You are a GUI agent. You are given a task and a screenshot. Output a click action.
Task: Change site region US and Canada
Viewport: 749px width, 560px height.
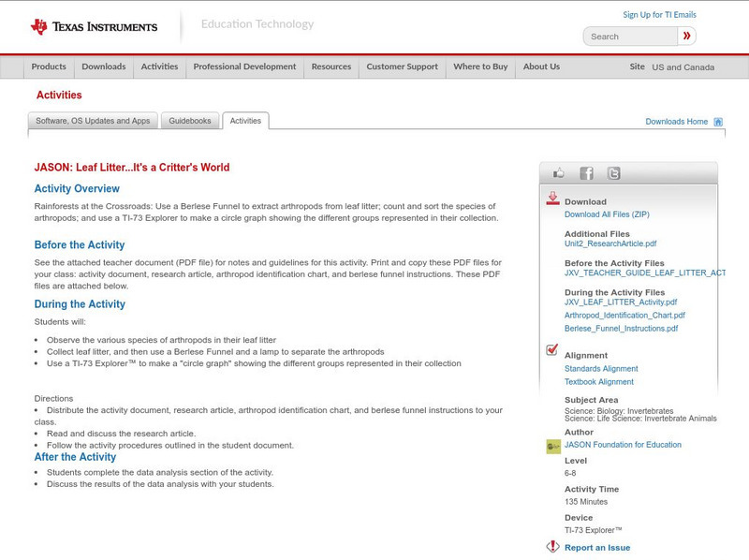pos(683,67)
